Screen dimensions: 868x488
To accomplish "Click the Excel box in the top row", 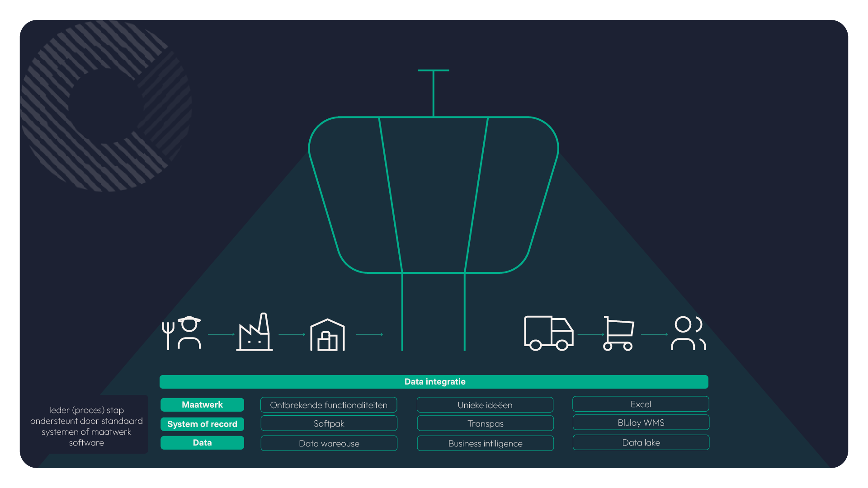I will (641, 404).
